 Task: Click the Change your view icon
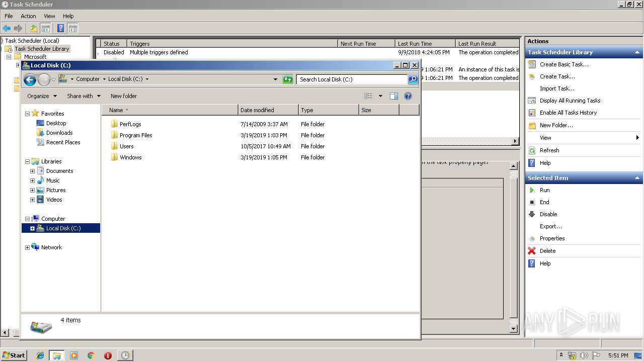pyautogui.click(x=368, y=96)
